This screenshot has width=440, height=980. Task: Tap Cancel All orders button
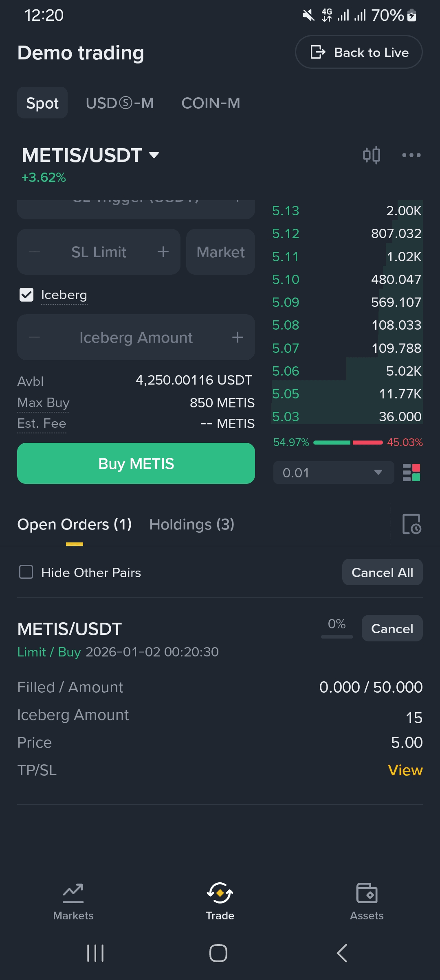[382, 572]
